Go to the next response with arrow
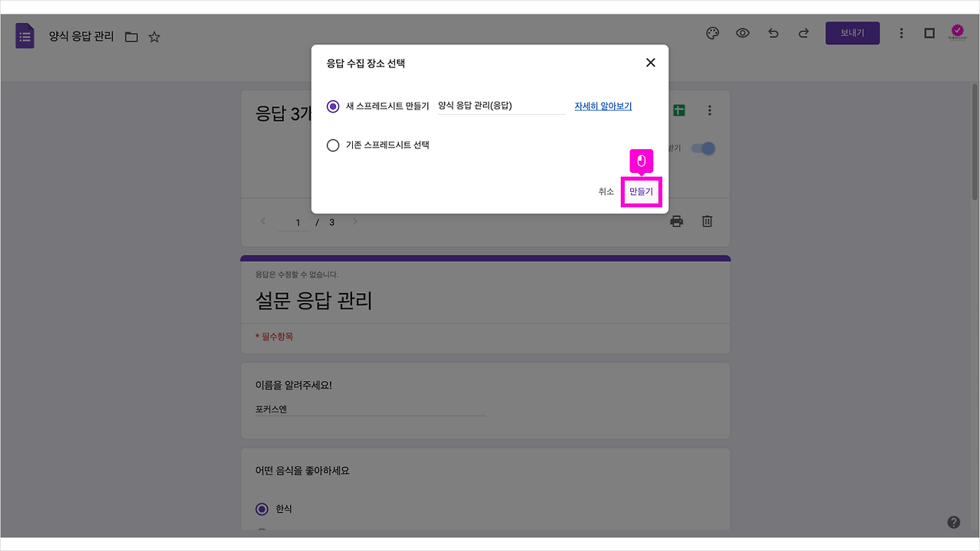980x551 pixels. pos(354,220)
